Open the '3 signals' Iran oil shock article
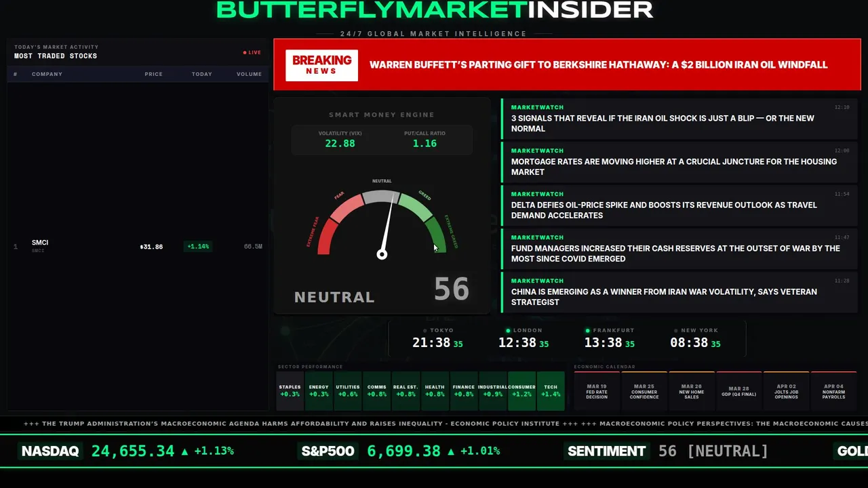 point(679,119)
